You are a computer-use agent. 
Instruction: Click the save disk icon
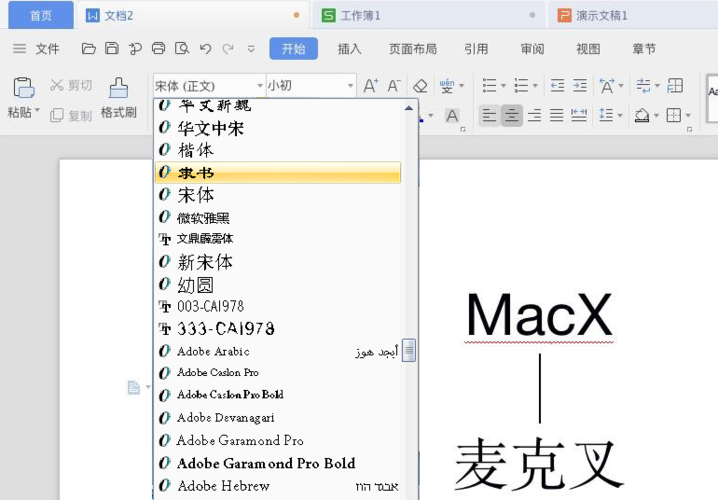112,49
